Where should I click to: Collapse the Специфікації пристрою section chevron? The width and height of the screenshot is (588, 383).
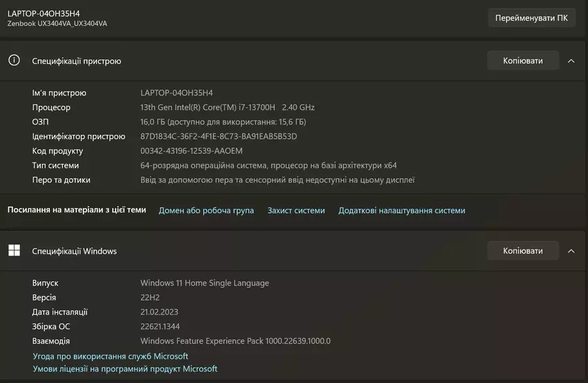tap(571, 61)
